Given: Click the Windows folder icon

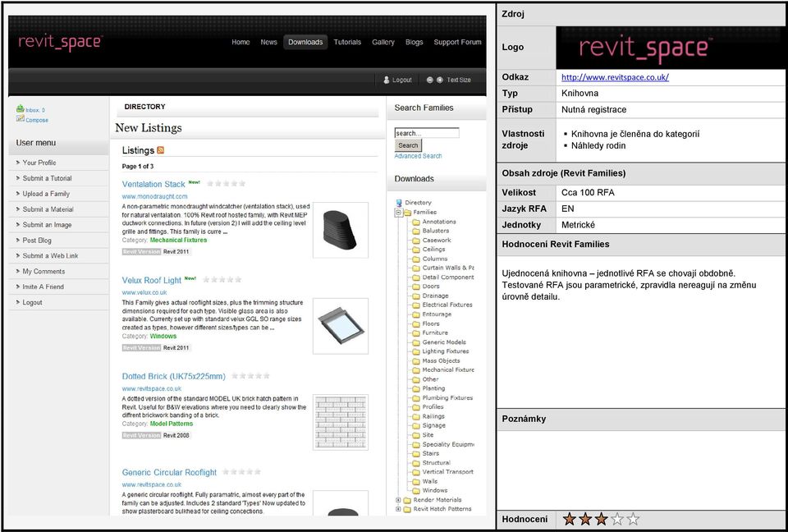Looking at the screenshot, I should (415, 491).
